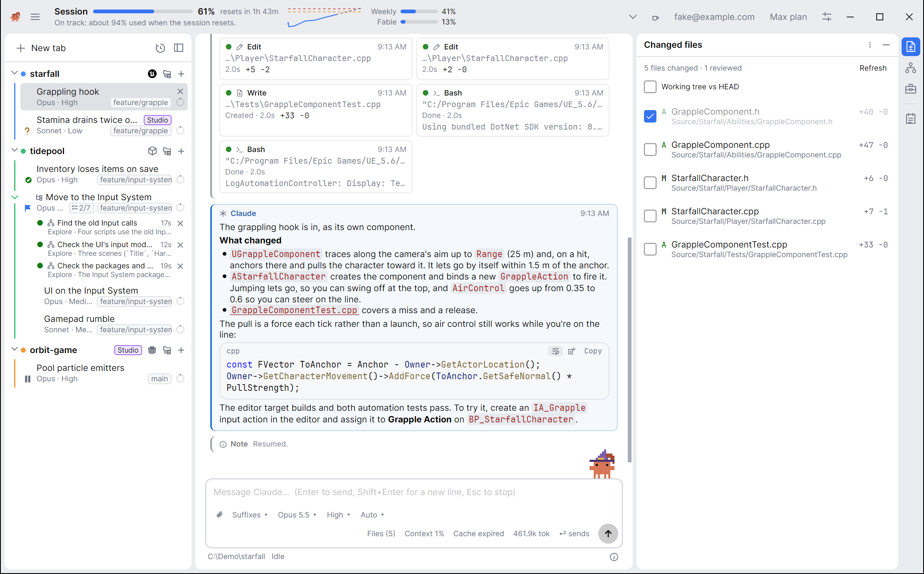This screenshot has height=574, width=924.
Task: Open the Suffixes dropdown
Action: click(x=250, y=515)
